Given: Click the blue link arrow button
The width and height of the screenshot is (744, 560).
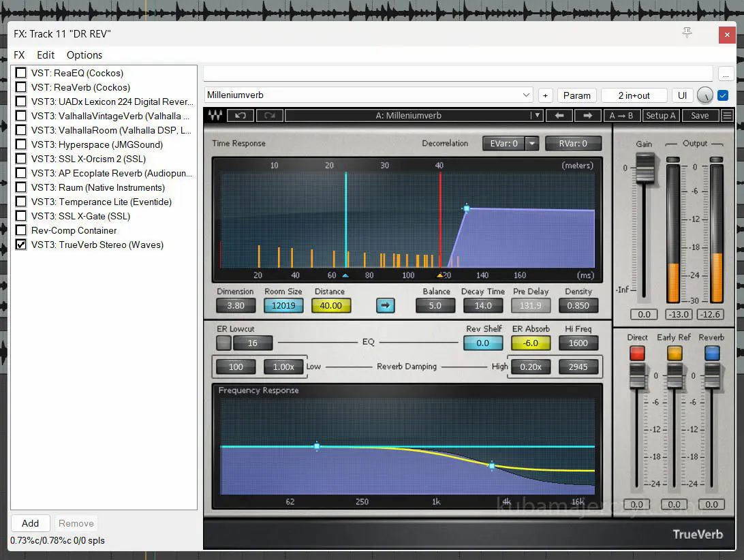Looking at the screenshot, I should point(386,306).
